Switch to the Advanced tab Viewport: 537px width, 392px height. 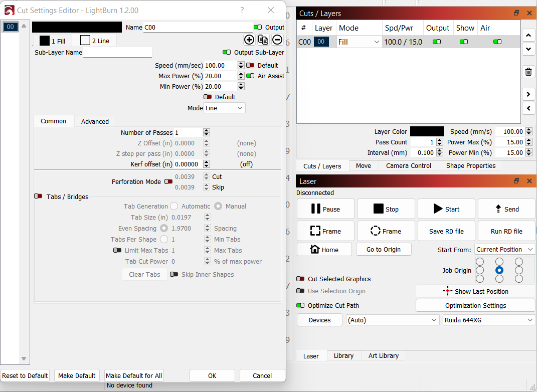tap(95, 121)
